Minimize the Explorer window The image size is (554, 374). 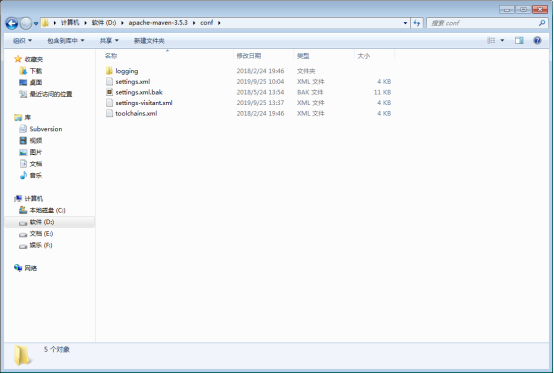pyautogui.click(x=507, y=10)
